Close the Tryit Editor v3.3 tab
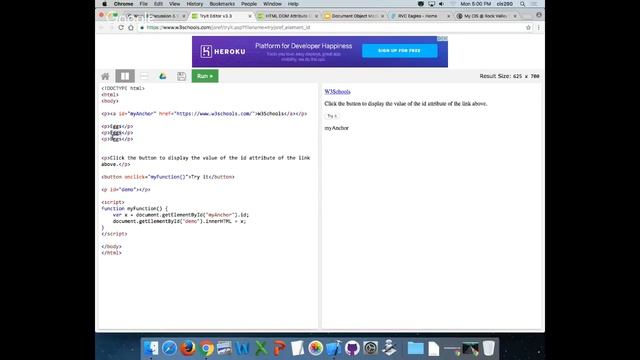640x360 pixels. pos(250,16)
